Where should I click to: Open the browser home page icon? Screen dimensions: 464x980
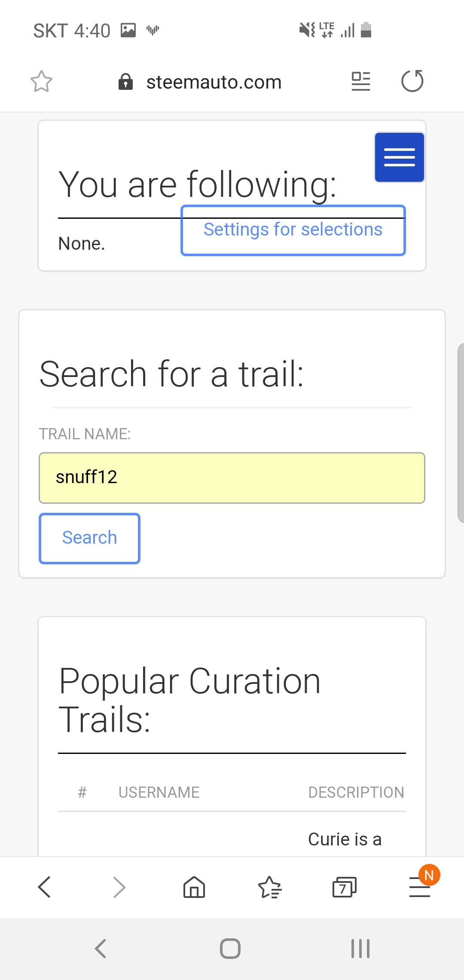(x=194, y=887)
